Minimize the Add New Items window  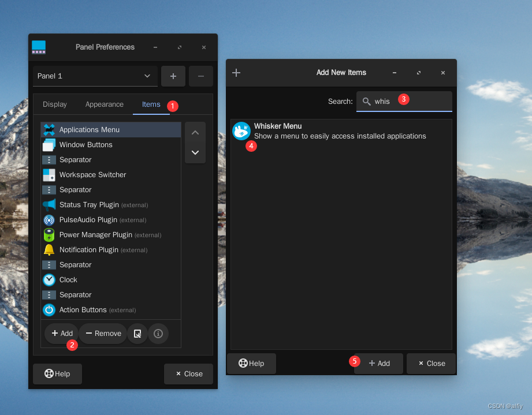[395, 73]
